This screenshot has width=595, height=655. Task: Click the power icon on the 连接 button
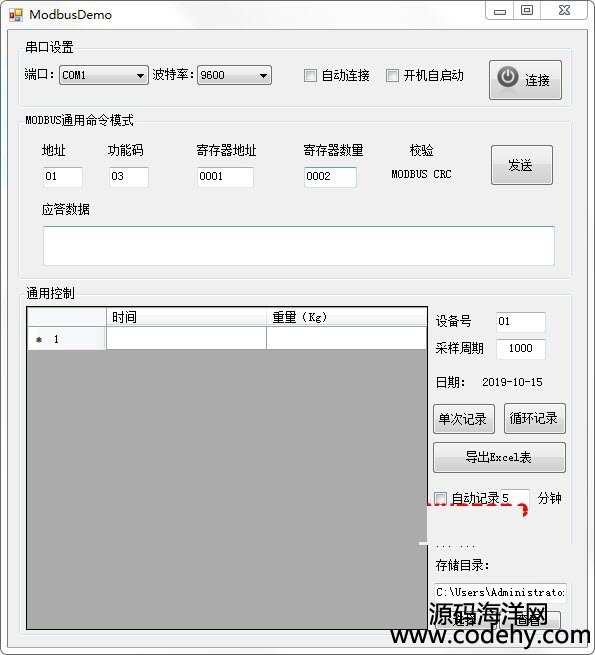point(508,78)
